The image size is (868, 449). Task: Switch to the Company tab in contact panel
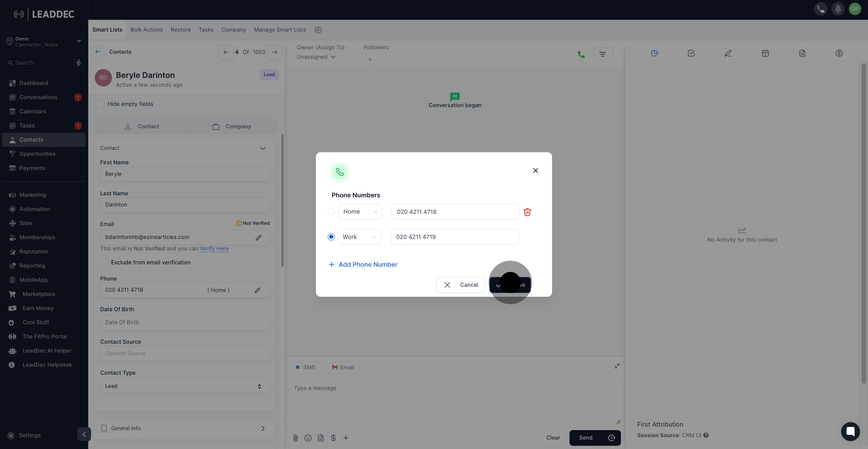click(231, 127)
